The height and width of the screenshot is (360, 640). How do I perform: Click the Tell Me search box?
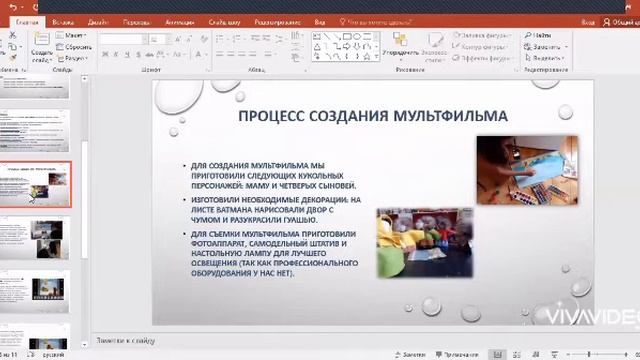(x=376, y=22)
